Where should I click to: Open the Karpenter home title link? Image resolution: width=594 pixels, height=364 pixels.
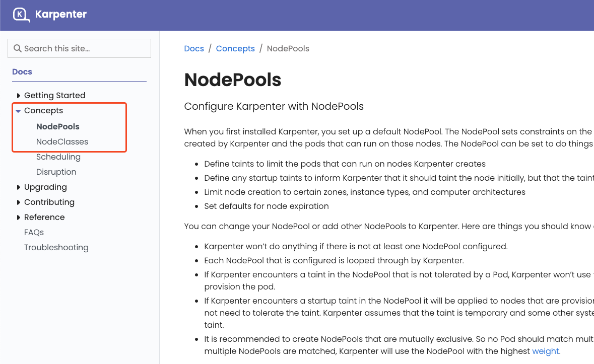(x=60, y=15)
